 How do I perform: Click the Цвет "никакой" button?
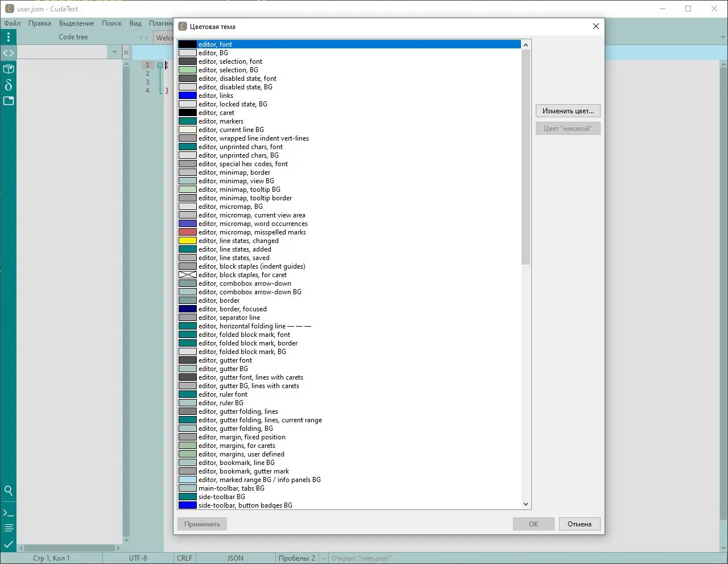pos(568,129)
